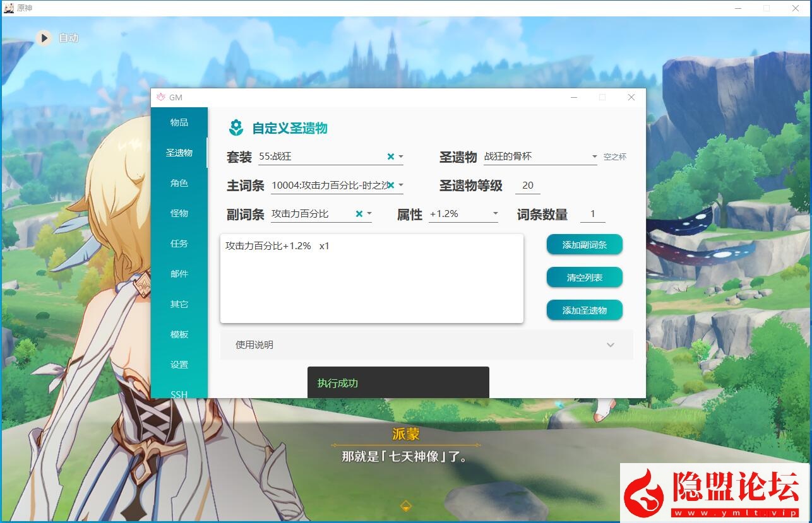Clear the 副词条 sub stat with X icon
The width and height of the screenshot is (812, 523).
tap(359, 214)
